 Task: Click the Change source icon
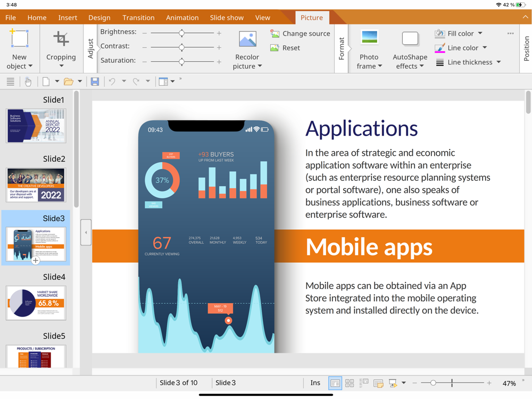click(275, 34)
